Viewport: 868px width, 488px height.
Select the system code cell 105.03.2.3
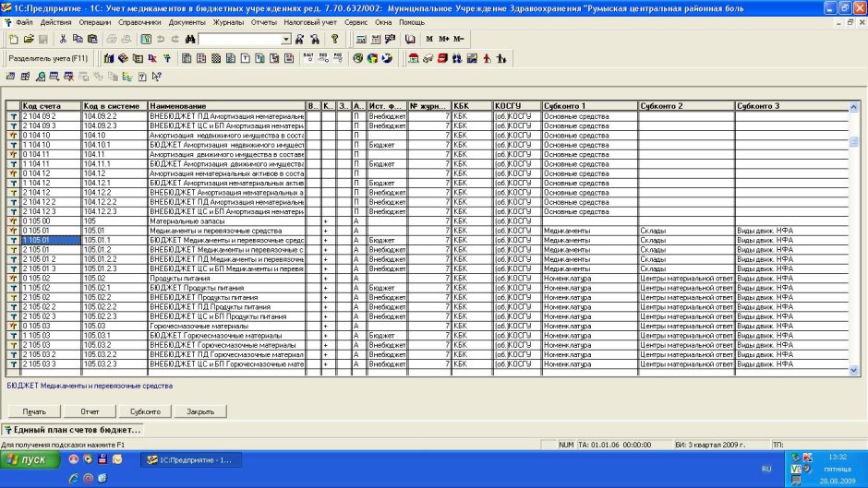(x=115, y=364)
